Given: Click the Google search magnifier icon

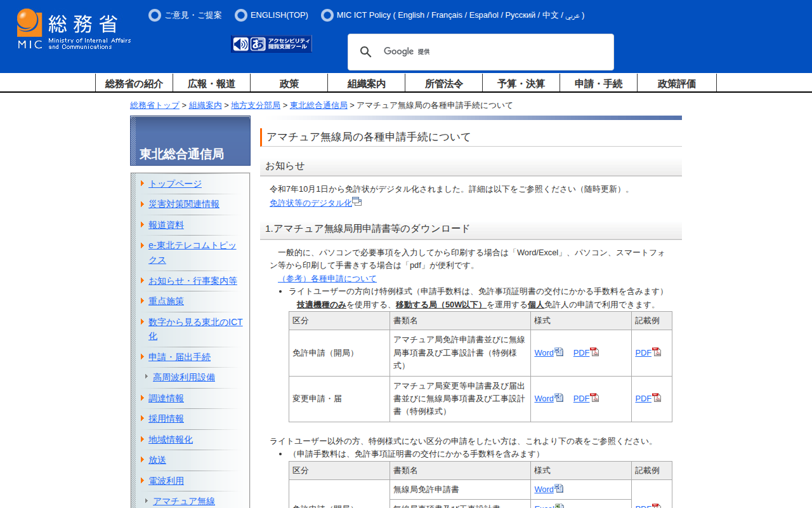Looking at the screenshot, I should pos(366,52).
